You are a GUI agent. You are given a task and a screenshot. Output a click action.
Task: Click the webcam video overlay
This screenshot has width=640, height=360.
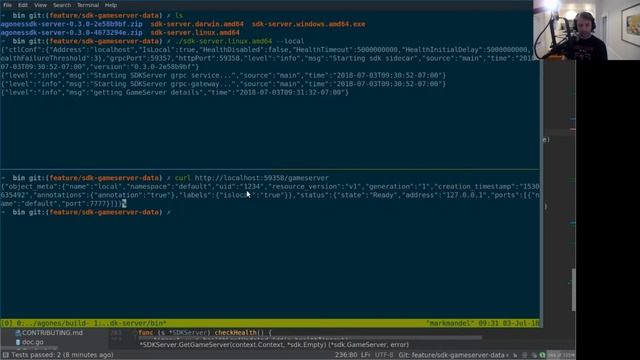586,30
